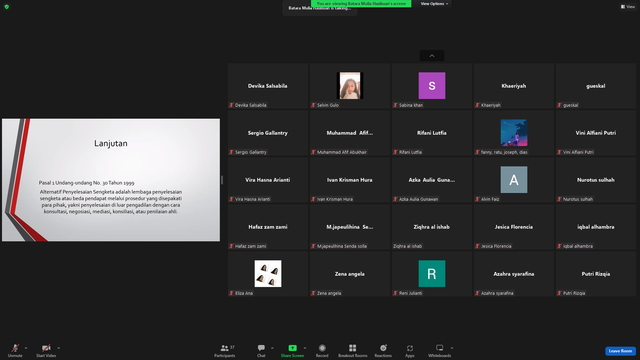Click the green Share Screen icon

point(293,348)
